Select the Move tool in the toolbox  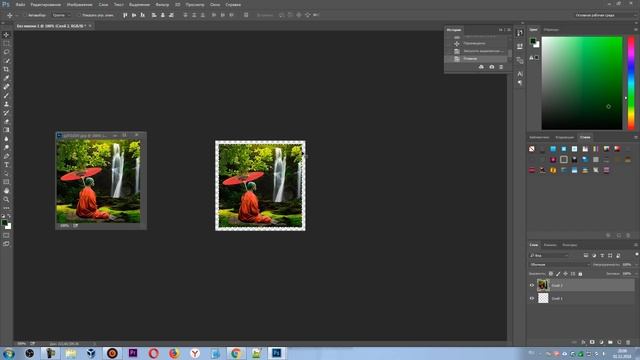pyautogui.click(x=6, y=35)
